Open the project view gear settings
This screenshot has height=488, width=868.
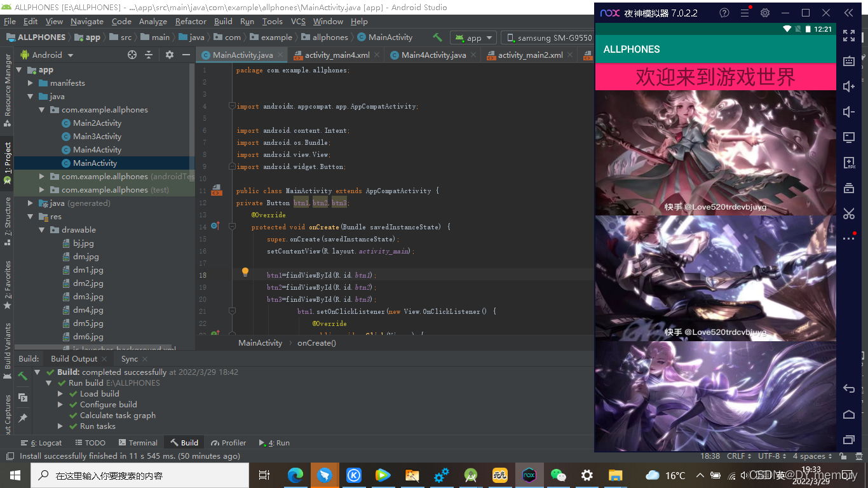(x=169, y=55)
